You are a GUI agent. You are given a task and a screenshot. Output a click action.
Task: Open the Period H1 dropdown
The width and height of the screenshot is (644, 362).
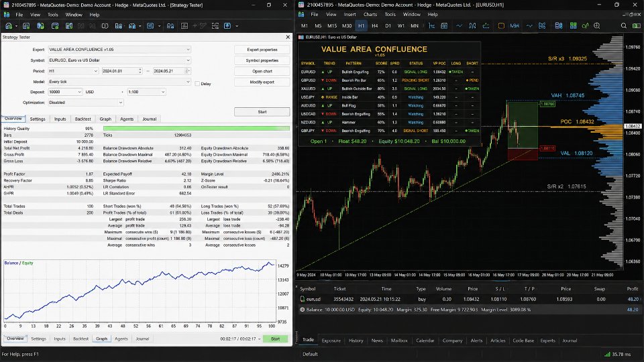tap(73, 71)
